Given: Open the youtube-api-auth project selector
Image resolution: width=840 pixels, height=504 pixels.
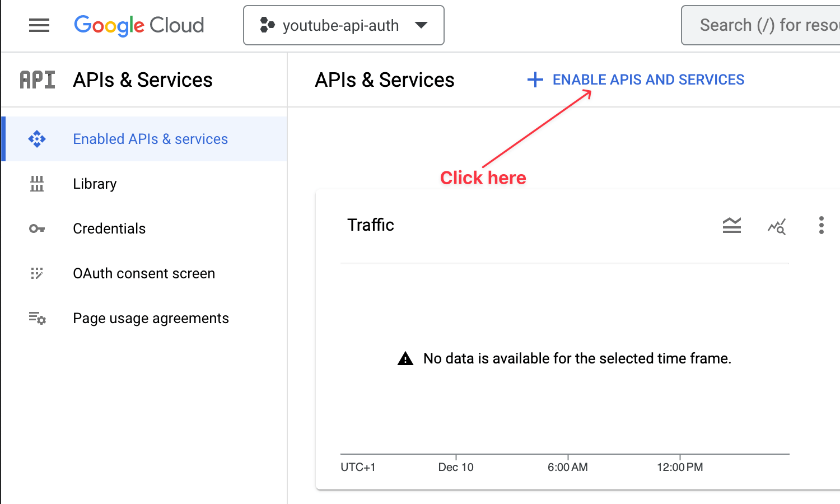Looking at the screenshot, I should [339, 25].
